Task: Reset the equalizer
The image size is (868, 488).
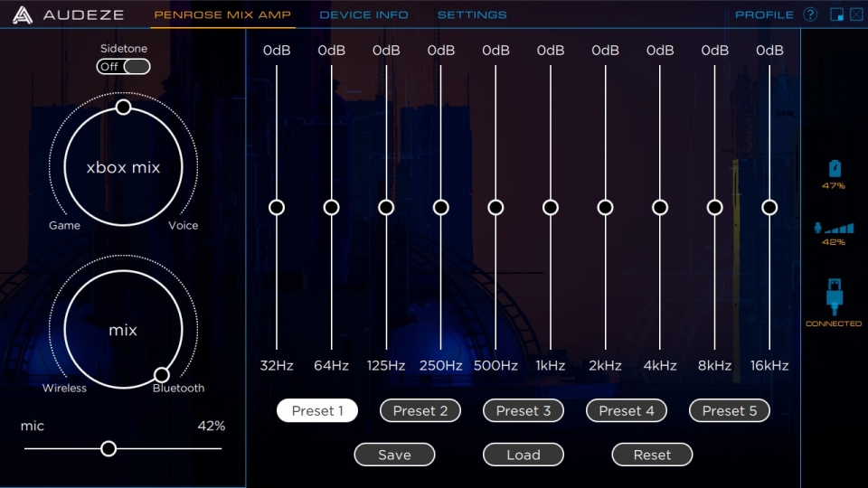Action: (x=652, y=455)
